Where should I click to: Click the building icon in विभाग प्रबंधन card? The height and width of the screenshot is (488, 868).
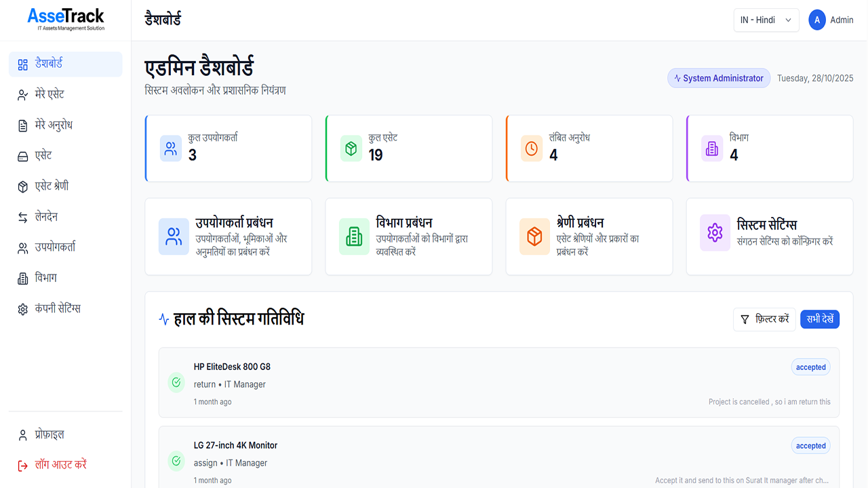pos(354,237)
